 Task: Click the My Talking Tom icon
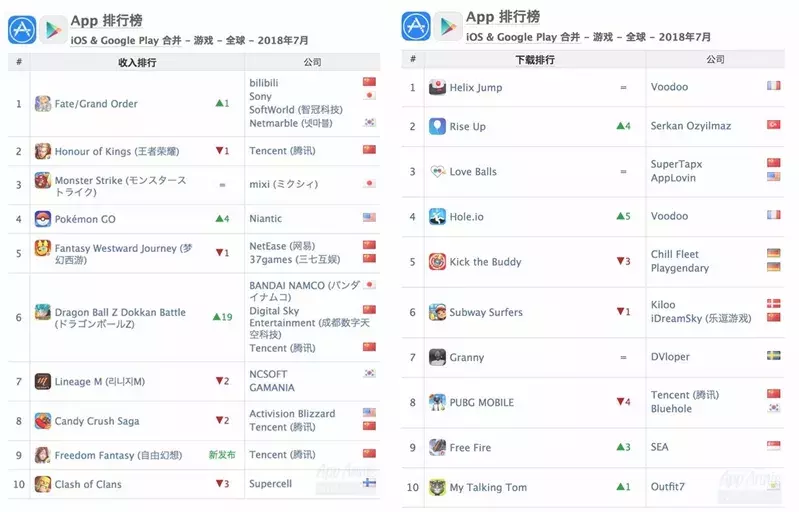click(437, 487)
